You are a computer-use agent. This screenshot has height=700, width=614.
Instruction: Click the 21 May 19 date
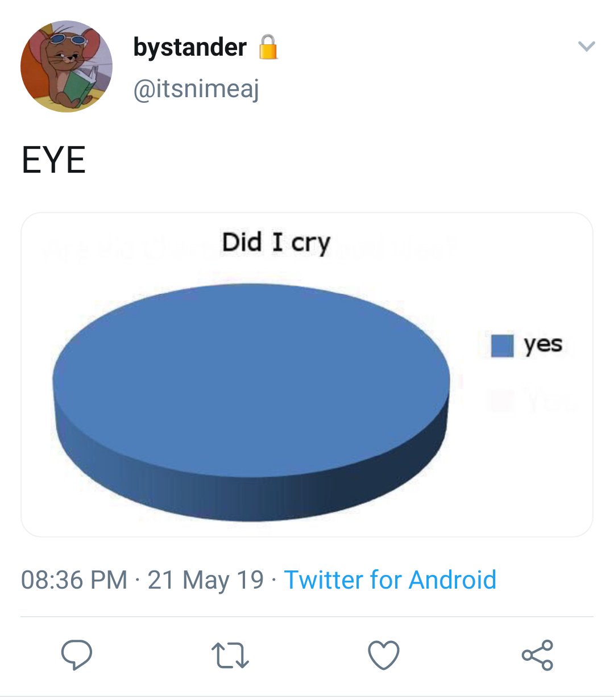(206, 580)
